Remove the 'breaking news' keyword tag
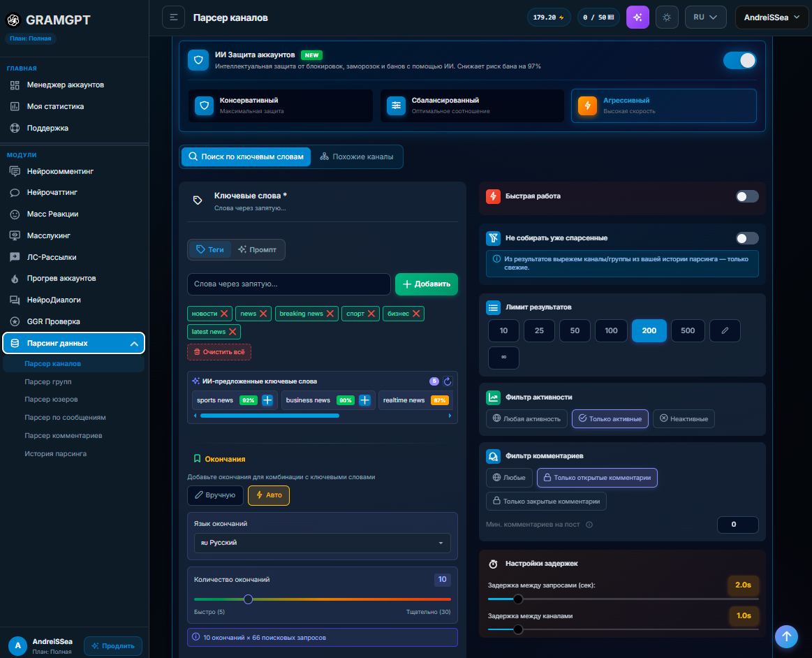The image size is (812, 658). 330,314
